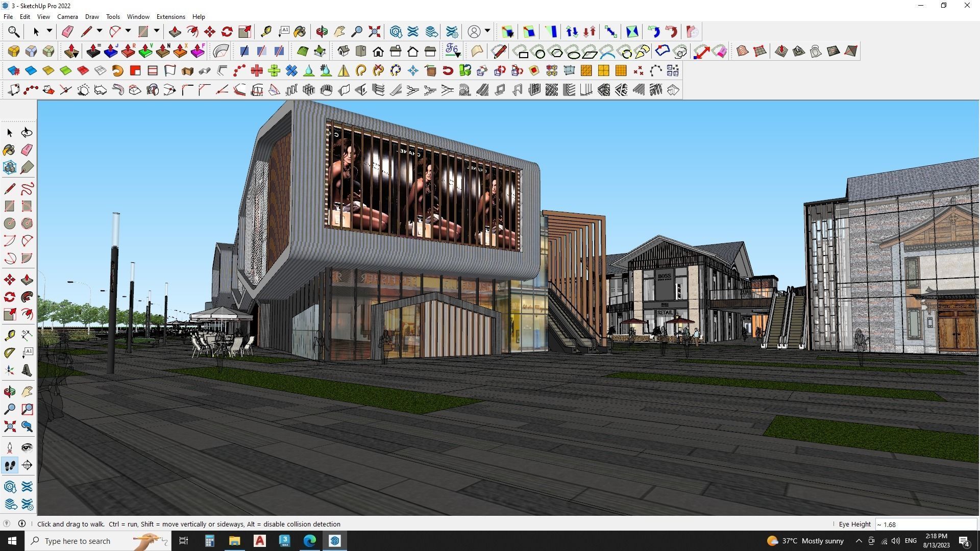Activate the Pan hand tool in top toolbar
This screenshot has height=551, width=980.
click(339, 32)
